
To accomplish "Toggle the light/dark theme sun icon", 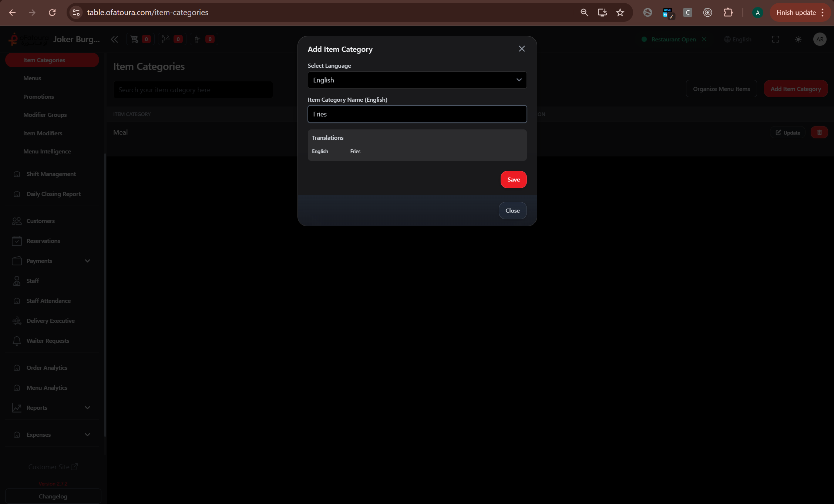I will 798,39.
